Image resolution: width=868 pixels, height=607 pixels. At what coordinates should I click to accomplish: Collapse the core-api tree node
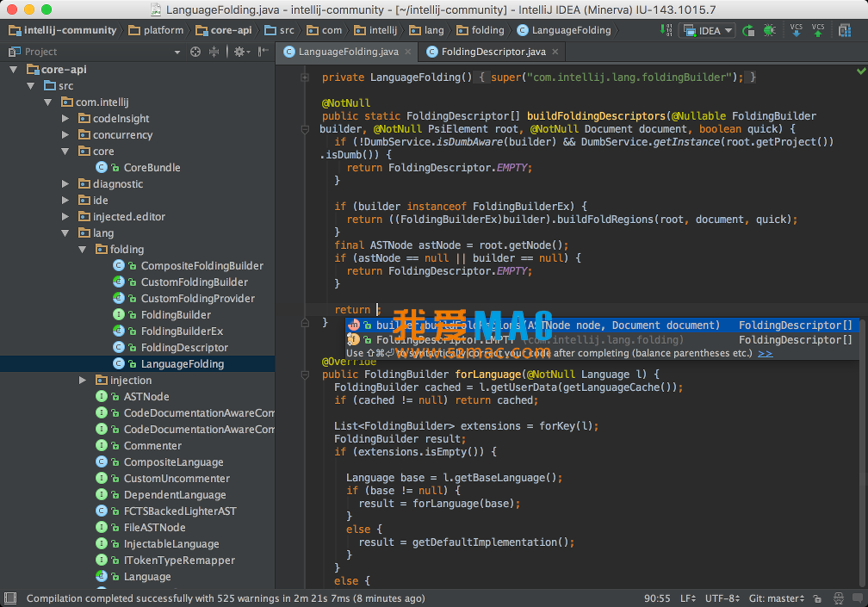pyautogui.click(x=13, y=69)
